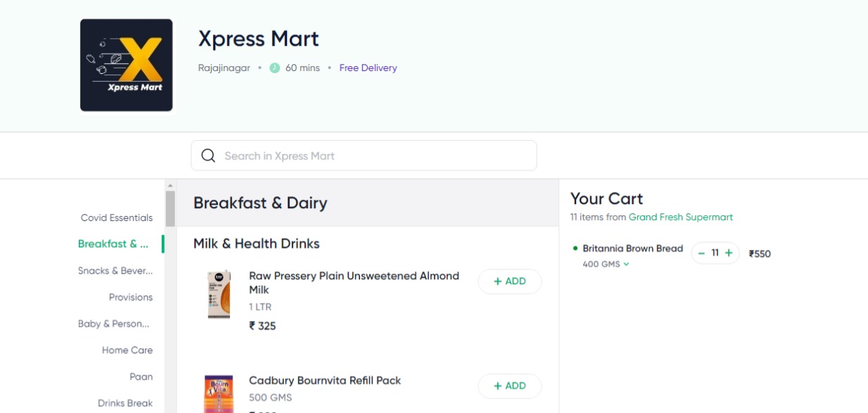Click the category sidebar scrollbar thumb
This screenshot has width=868, height=413.
(170, 209)
